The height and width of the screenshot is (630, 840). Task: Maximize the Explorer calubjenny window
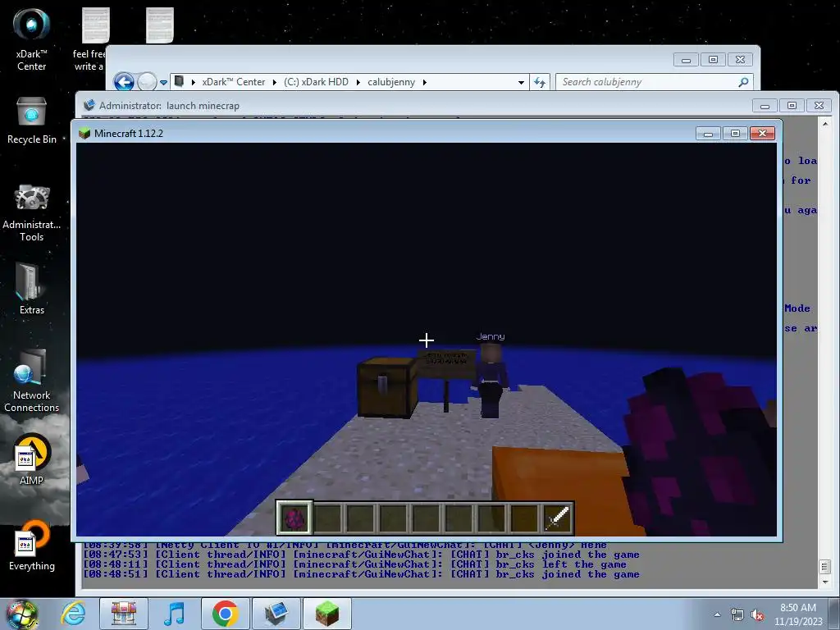tap(713, 59)
